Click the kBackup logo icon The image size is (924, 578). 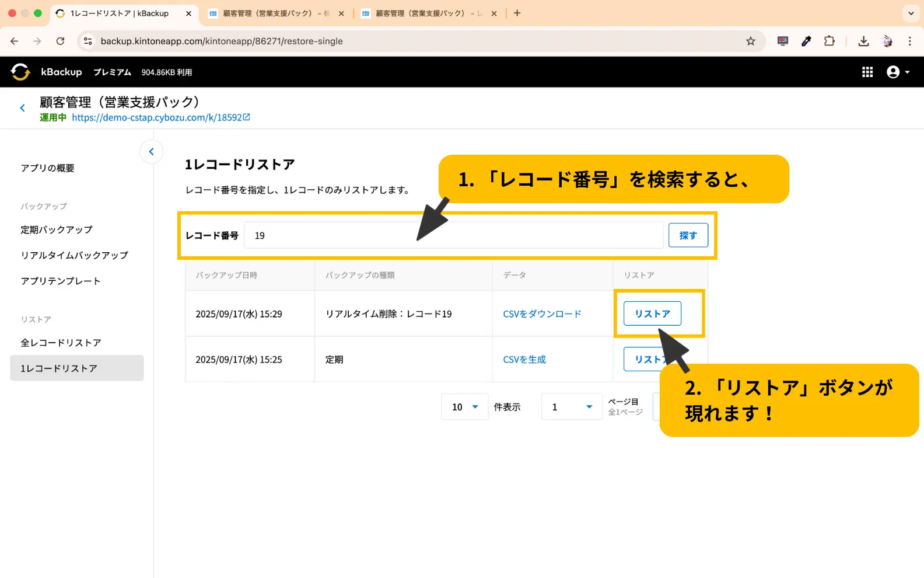20,72
